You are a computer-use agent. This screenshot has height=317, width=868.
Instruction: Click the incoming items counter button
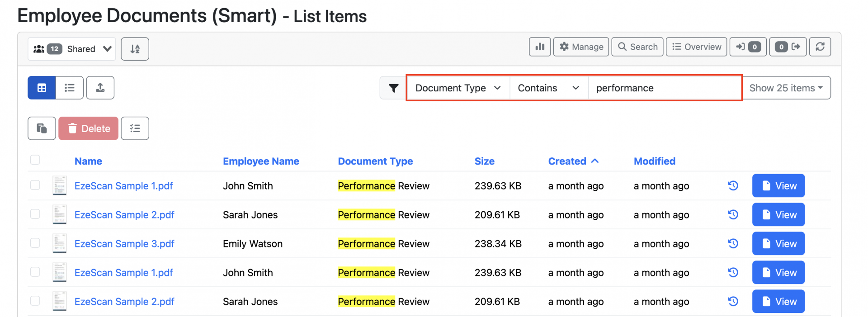[x=748, y=47]
